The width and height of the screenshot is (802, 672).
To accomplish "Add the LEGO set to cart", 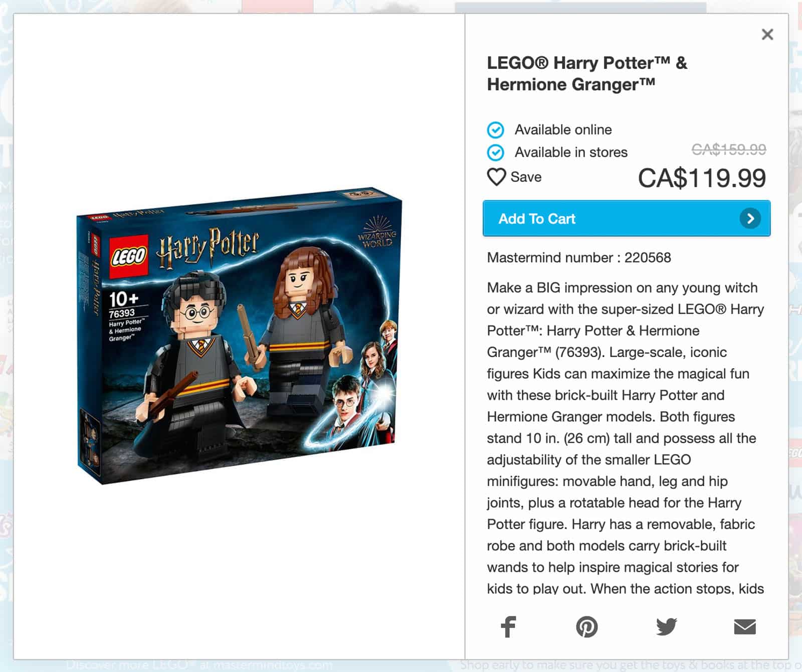I will point(626,219).
